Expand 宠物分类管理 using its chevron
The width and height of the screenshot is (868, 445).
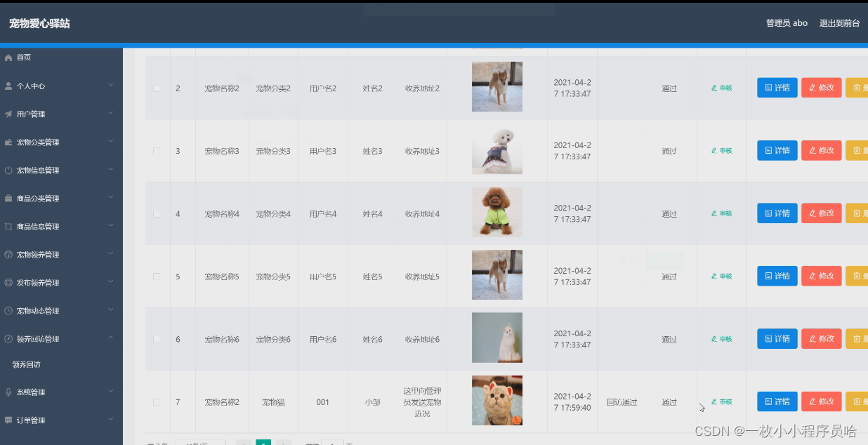[x=111, y=141]
